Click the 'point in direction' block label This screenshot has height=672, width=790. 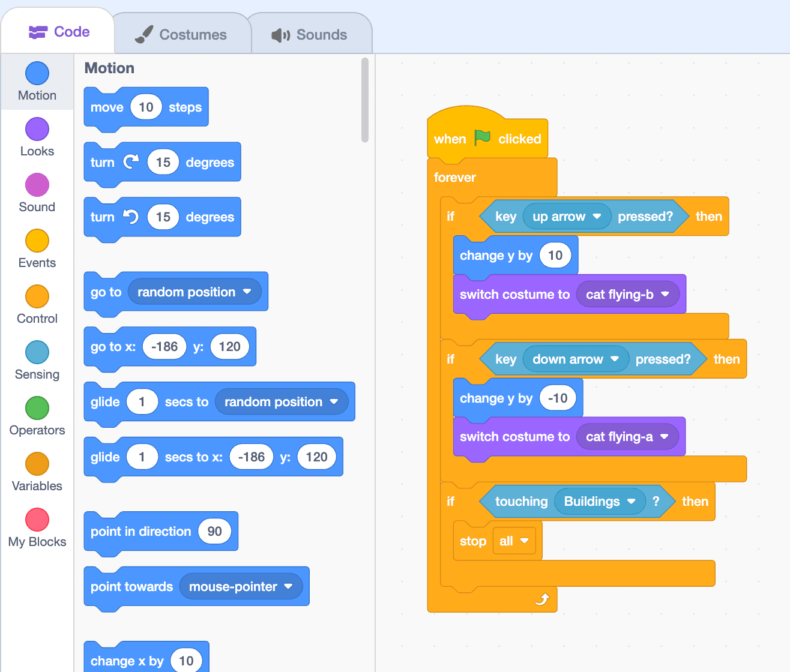tap(141, 532)
